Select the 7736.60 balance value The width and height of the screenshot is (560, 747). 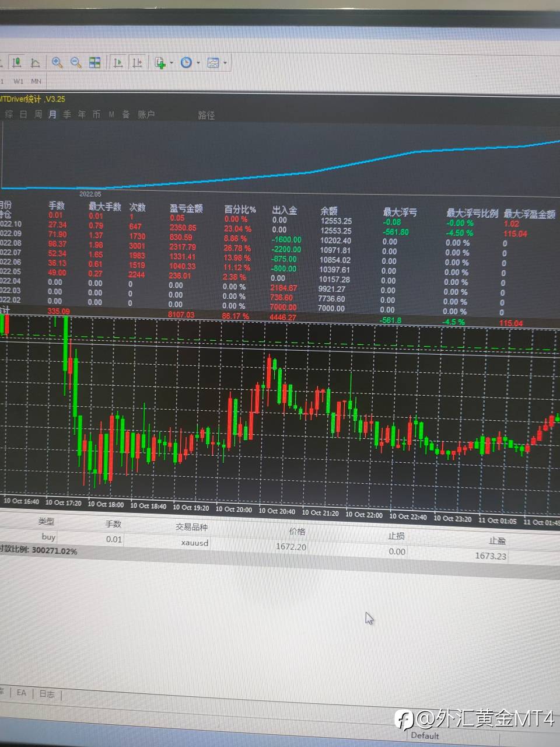click(331, 298)
